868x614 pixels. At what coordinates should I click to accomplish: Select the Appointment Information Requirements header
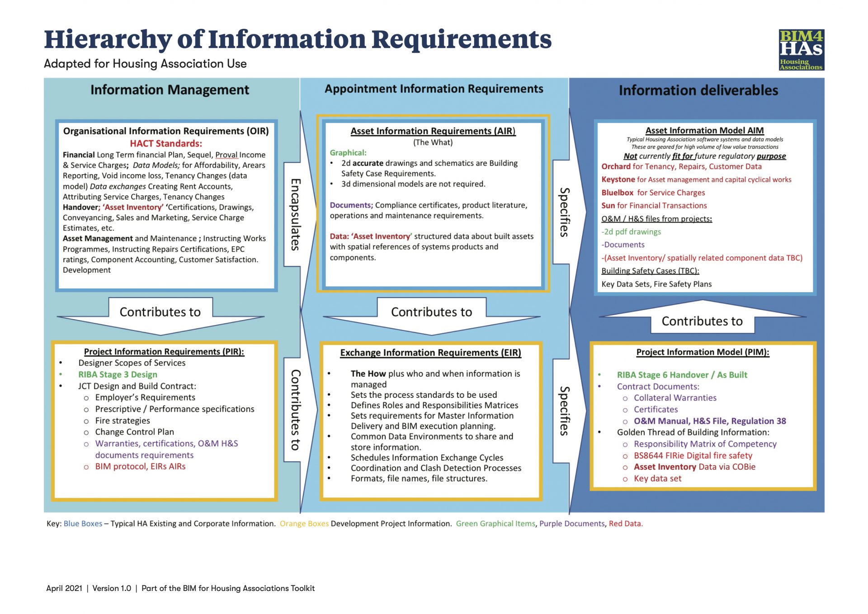pos(434,89)
